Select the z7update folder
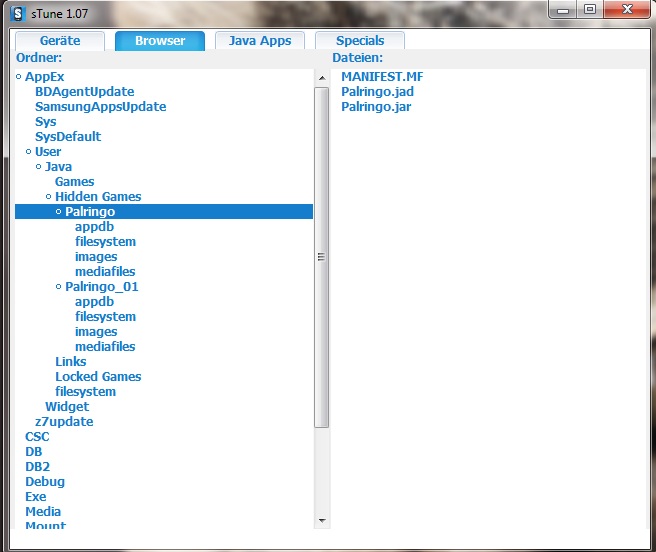The image size is (656, 552). tap(64, 422)
